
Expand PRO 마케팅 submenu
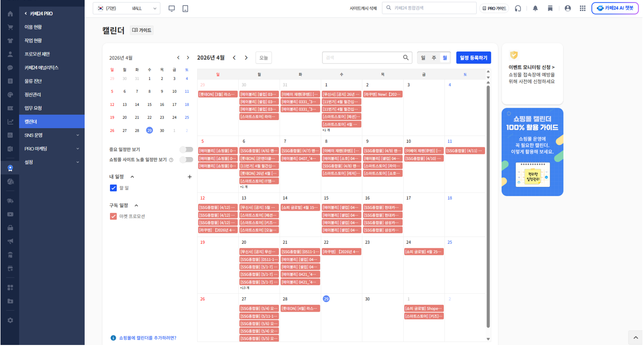click(x=78, y=149)
